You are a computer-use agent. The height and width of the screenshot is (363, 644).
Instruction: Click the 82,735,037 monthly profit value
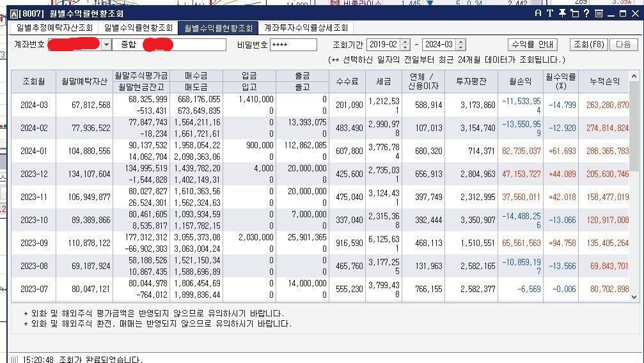pos(521,151)
